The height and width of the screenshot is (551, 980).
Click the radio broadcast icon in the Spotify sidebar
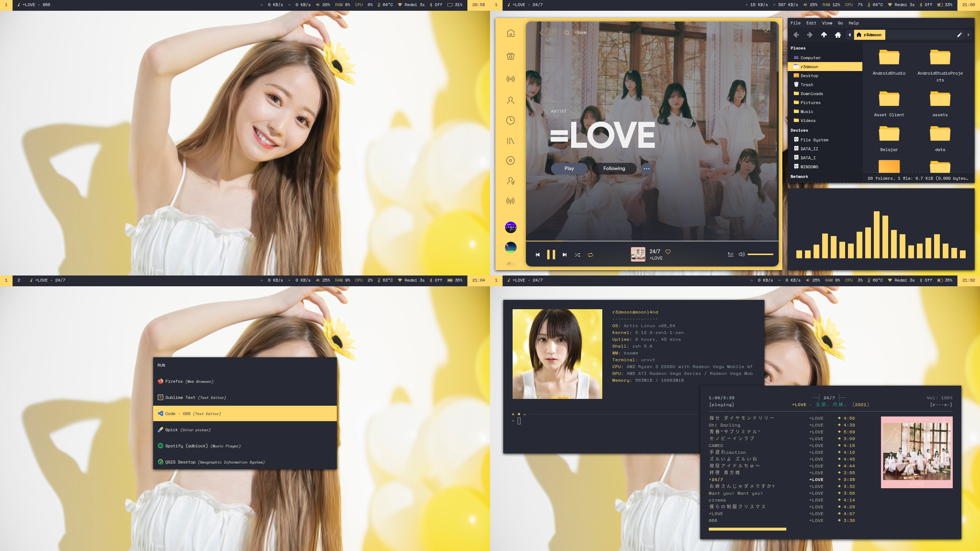[510, 79]
